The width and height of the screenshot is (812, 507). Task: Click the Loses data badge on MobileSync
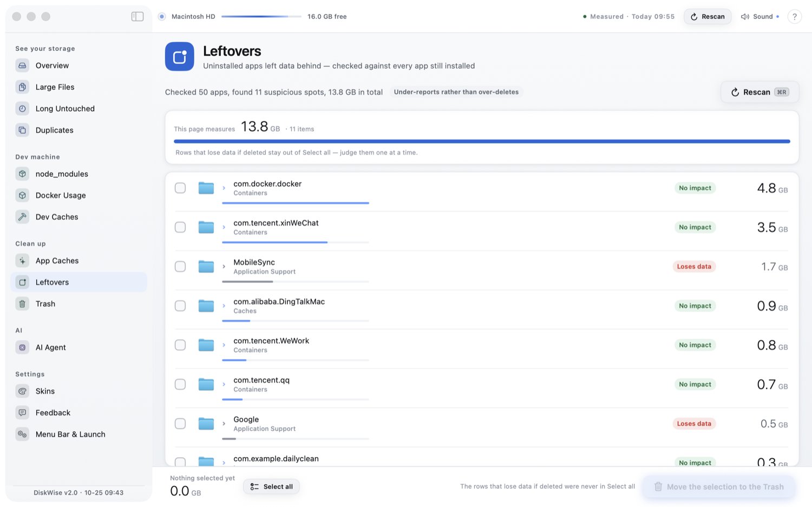click(694, 267)
